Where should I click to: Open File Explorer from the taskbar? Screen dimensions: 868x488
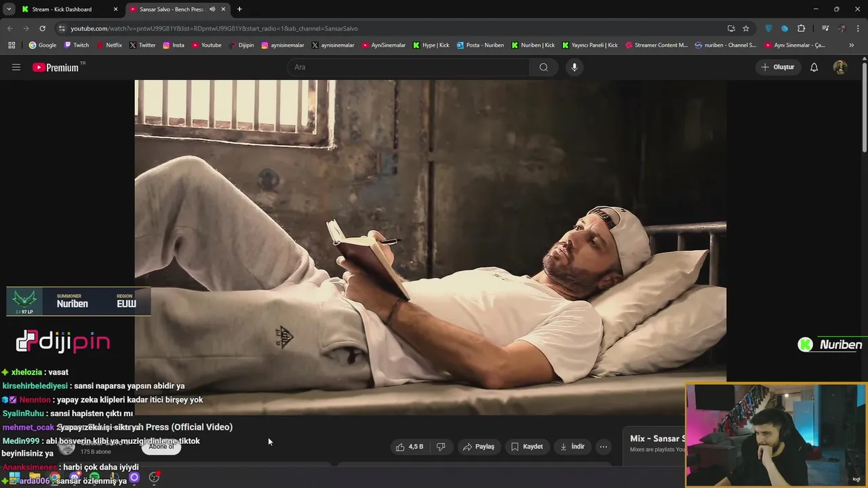35,478
